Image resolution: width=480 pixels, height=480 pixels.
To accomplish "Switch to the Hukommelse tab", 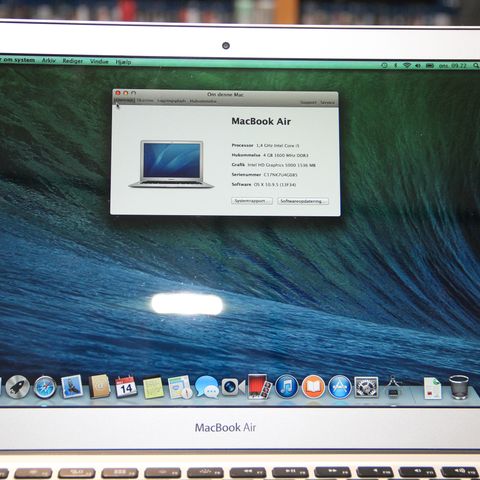I will pyautogui.click(x=203, y=101).
